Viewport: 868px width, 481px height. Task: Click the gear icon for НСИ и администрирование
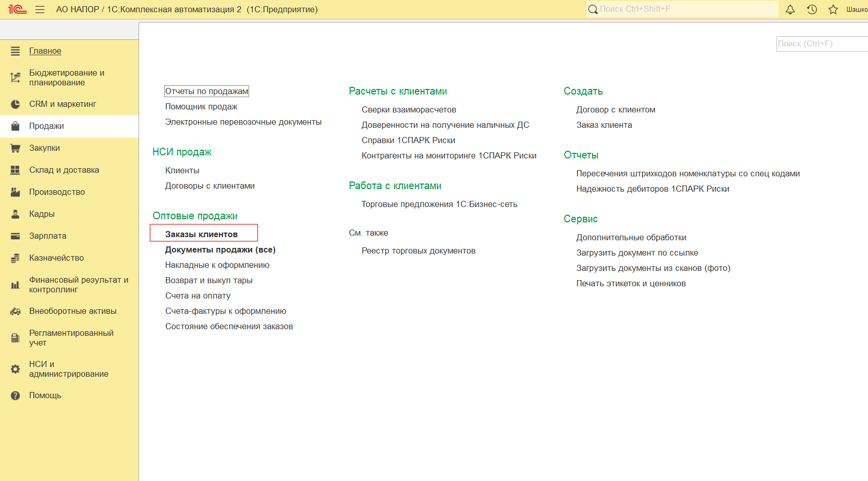point(15,369)
